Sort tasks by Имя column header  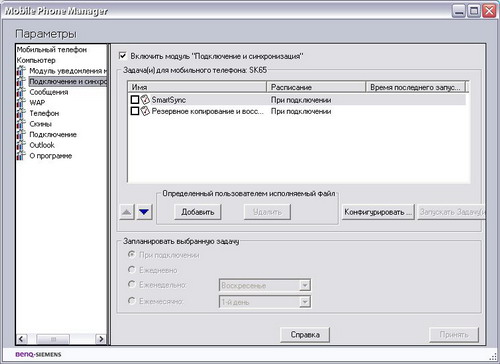tap(197, 87)
